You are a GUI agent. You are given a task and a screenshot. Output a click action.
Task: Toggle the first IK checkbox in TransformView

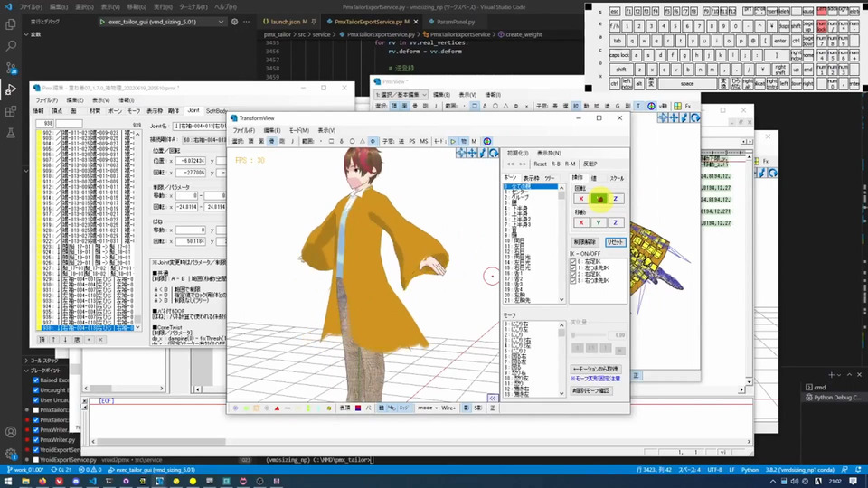(x=573, y=262)
